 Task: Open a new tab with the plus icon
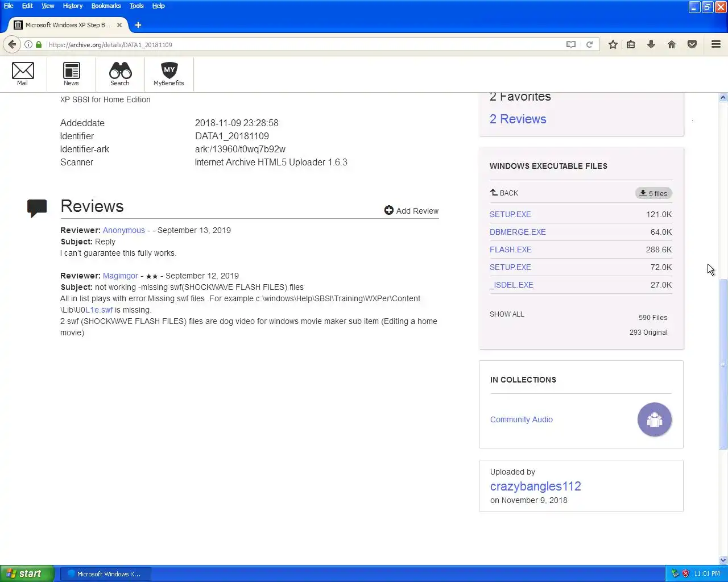[138, 25]
